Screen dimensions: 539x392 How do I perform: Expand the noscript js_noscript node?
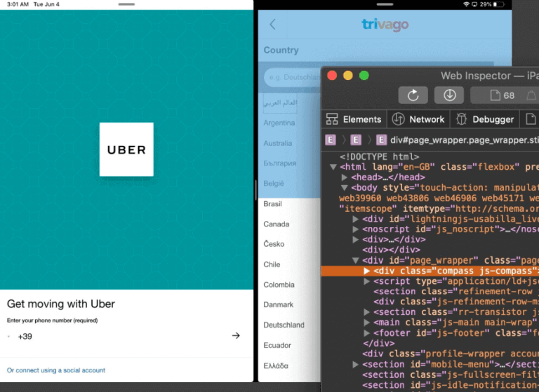click(355, 229)
